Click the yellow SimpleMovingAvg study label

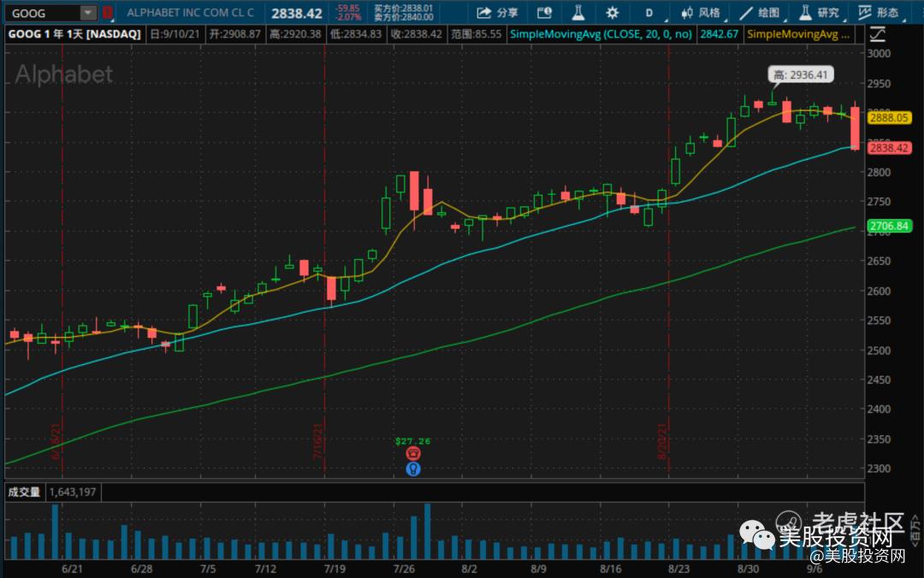(x=798, y=34)
